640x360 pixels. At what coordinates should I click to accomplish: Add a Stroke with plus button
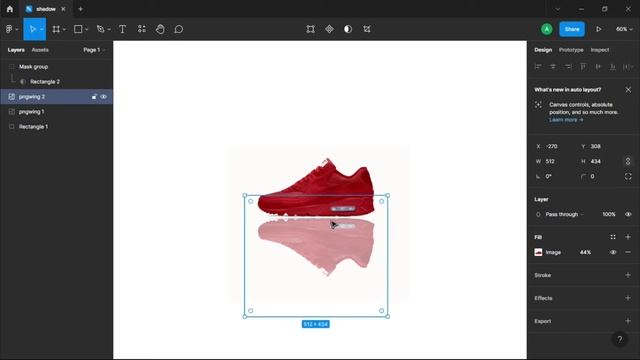(628, 275)
